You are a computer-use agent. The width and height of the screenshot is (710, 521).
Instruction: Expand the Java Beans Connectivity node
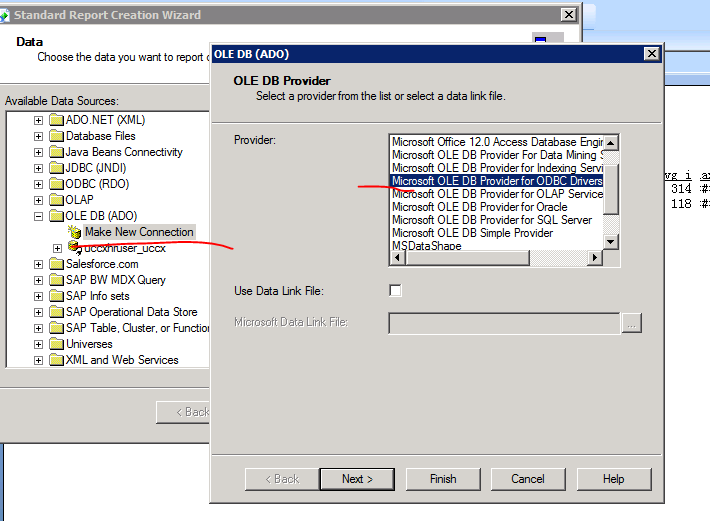click(38, 153)
